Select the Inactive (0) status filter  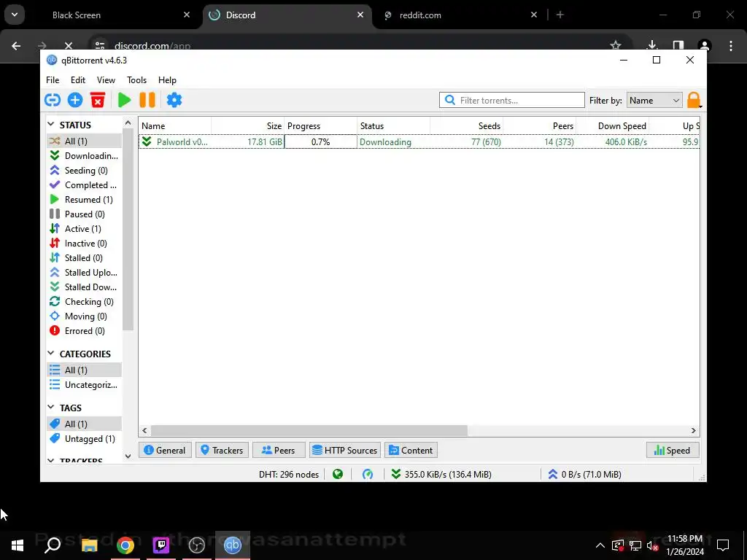[x=85, y=244]
